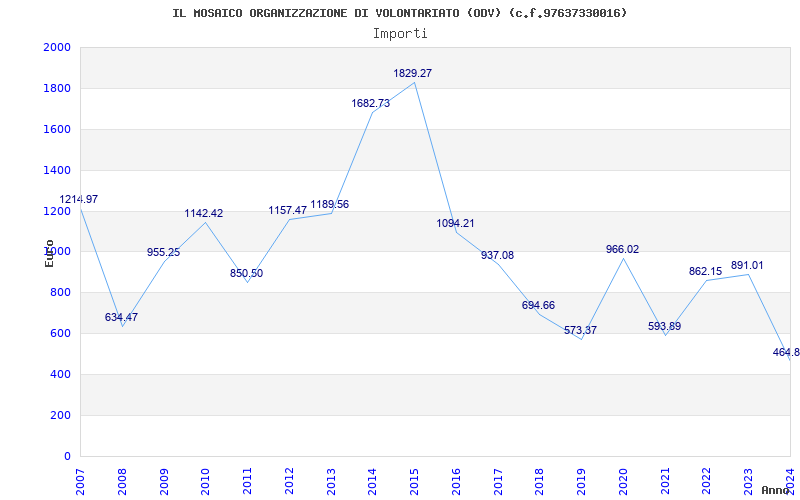Click the 400 y-axis tick label
This screenshot has height=500, width=800.
tap(61, 374)
